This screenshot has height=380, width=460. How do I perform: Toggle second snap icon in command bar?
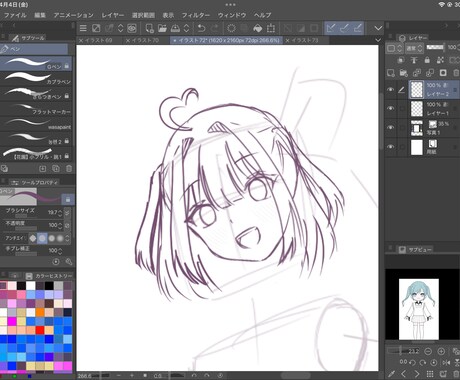[344, 28]
